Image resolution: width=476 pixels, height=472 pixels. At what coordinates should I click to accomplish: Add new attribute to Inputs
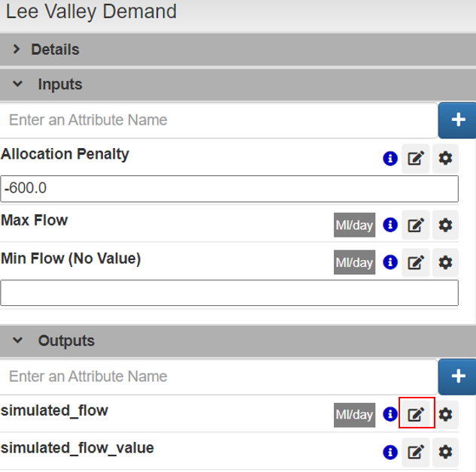[x=457, y=120]
